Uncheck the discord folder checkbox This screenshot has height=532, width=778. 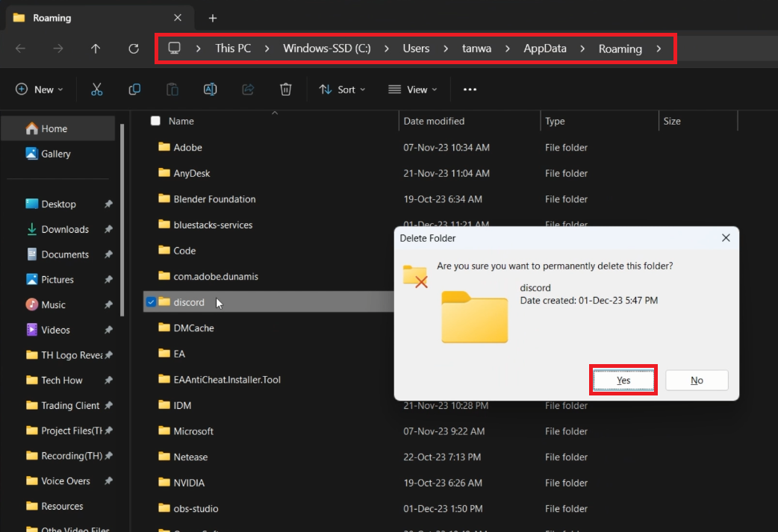(x=152, y=302)
